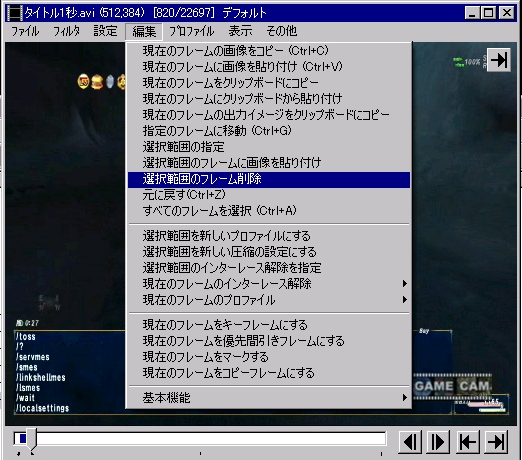
Task: Click the film icon in title bar
Action: point(14,13)
